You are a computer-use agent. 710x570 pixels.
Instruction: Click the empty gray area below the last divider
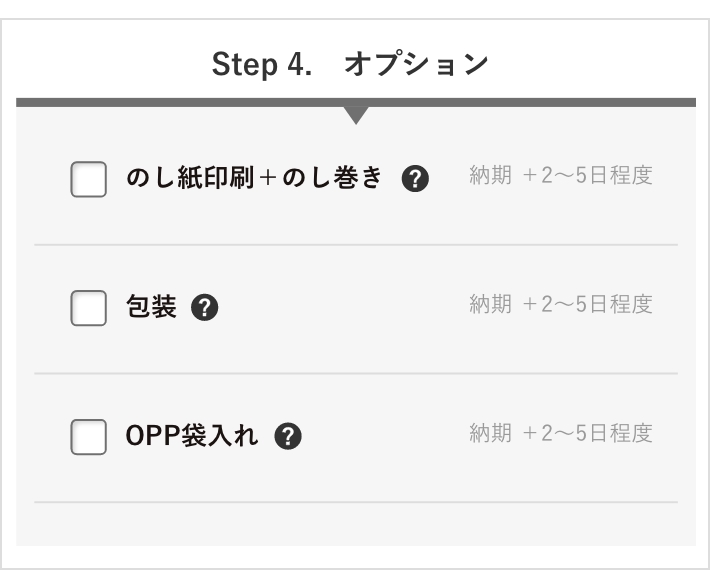point(356,524)
